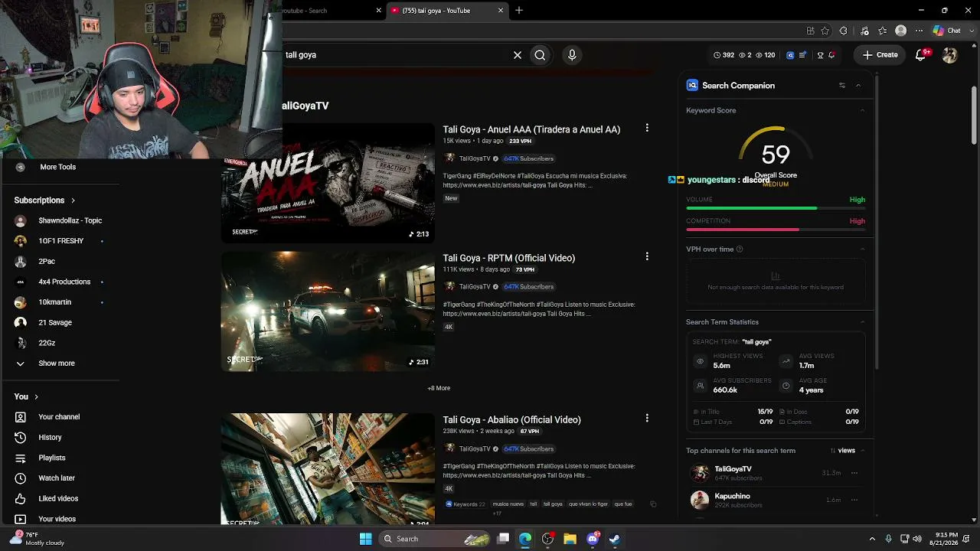980x551 pixels.
Task: Open Windows Start menu
Action: click(366, 539)
